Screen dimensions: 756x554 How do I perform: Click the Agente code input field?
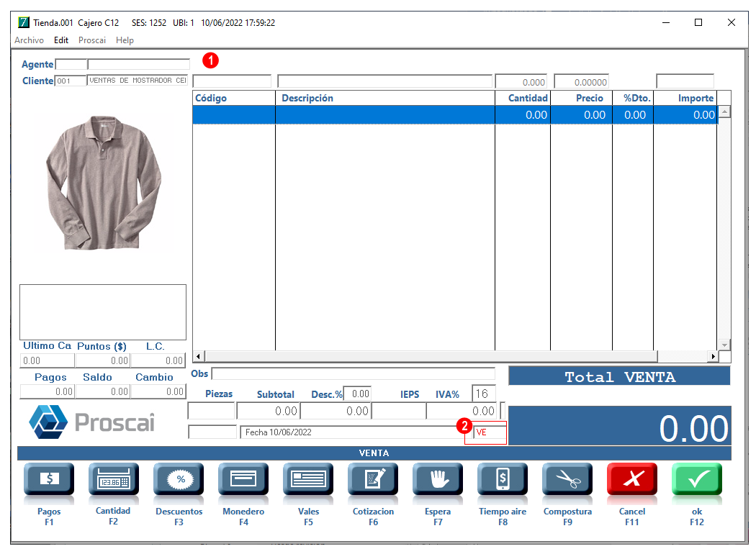click(x=71, y=64)
